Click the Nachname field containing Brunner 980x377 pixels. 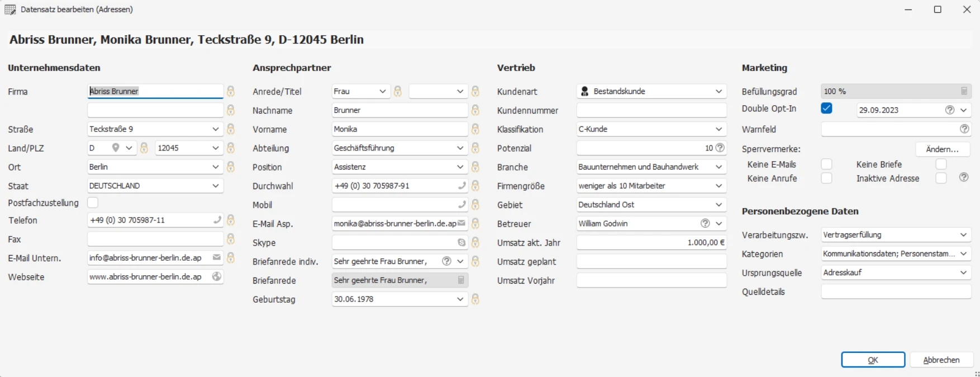[x=400, y=110]
